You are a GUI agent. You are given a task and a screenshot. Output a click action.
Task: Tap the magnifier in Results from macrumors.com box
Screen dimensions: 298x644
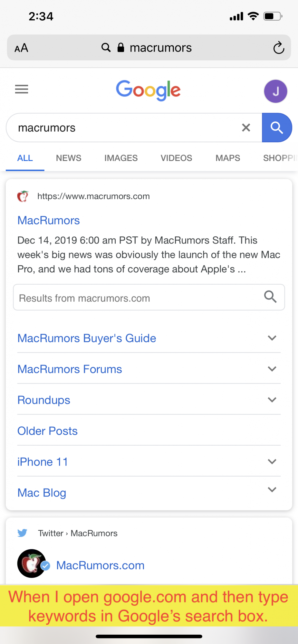(x=270, y=297)
